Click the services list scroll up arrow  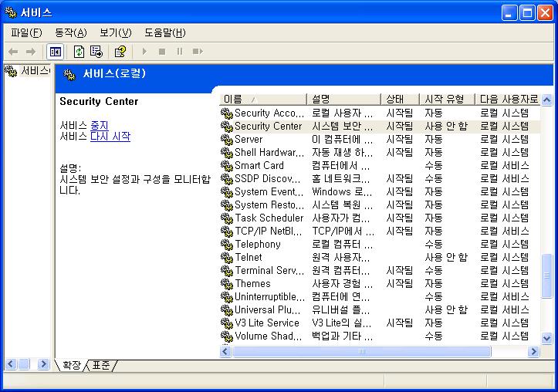(x=546, y=100)
